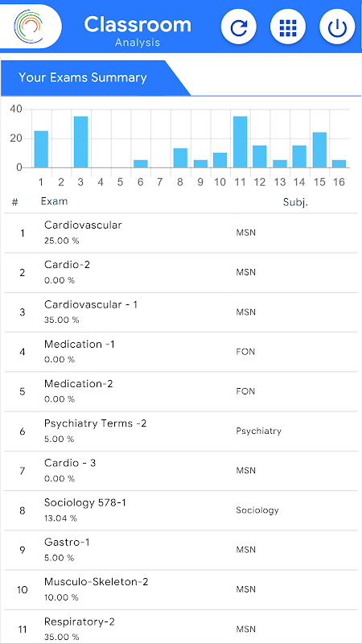Open the grid menu icon
362x644 pixels.
[288, 27]
